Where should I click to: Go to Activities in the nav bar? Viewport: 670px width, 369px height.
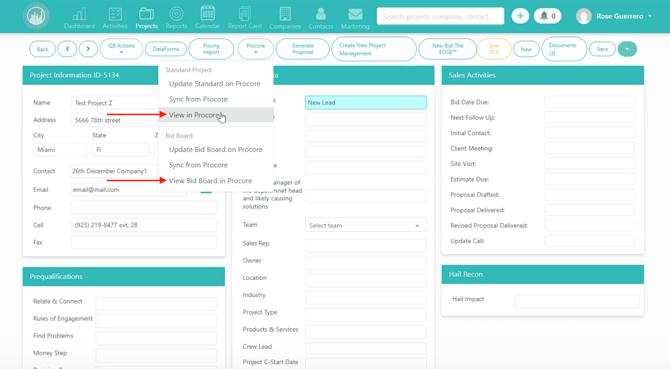coord(115,18)
